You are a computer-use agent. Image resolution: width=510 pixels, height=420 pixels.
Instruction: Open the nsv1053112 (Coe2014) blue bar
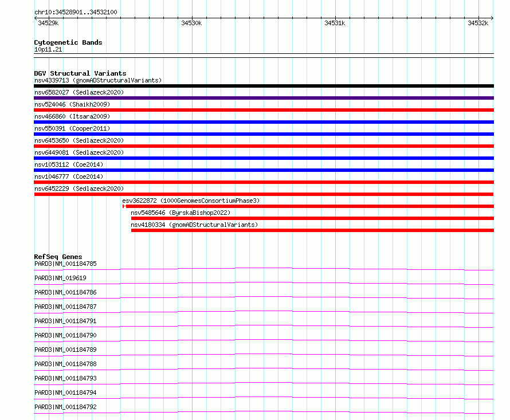(x=264, y=170)
